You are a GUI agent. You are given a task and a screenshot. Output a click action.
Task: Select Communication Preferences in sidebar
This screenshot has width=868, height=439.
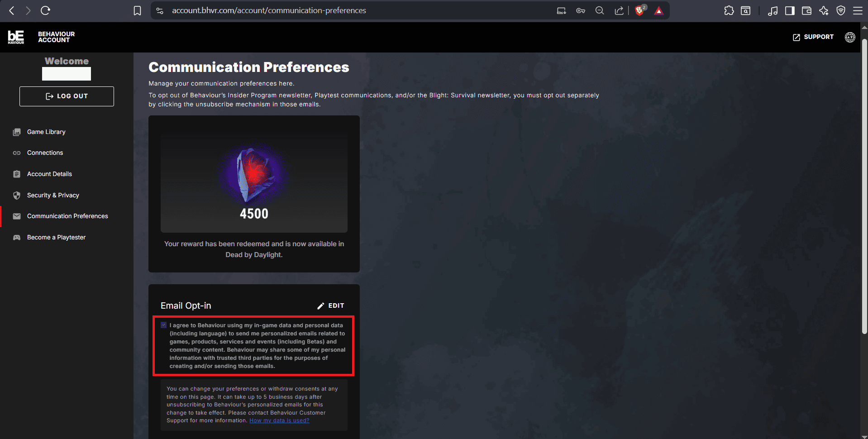click(x=67, y=216)
